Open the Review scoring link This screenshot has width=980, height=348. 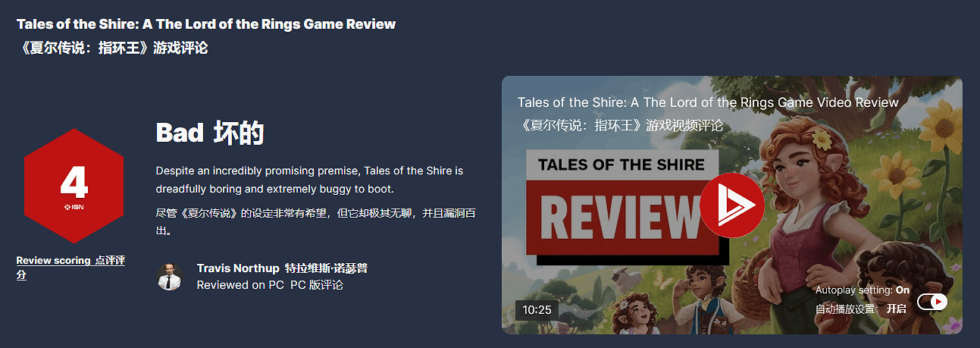tap(70, 268)
